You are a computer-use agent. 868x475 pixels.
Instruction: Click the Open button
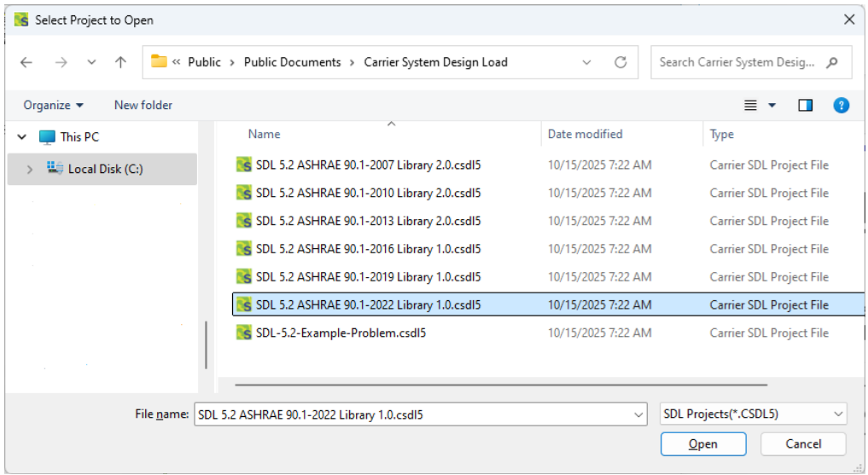pos(703,444)
